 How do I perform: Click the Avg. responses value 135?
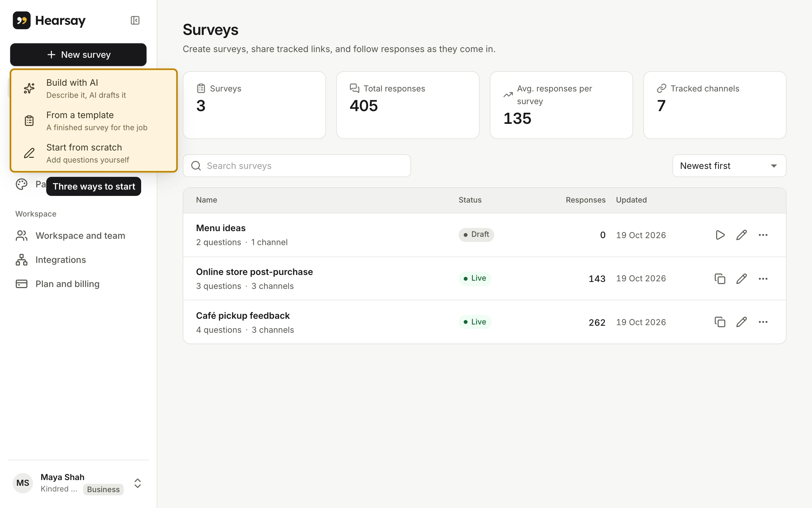point(517,119)
